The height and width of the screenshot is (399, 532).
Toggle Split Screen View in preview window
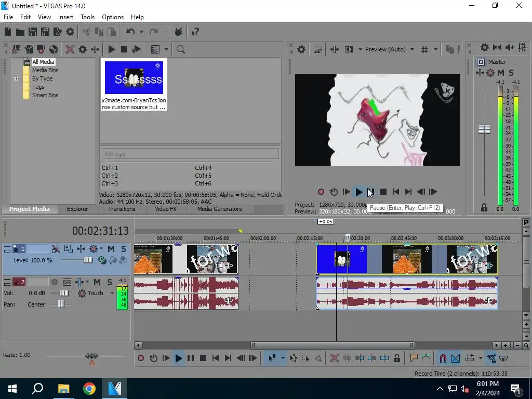point(349,49)
